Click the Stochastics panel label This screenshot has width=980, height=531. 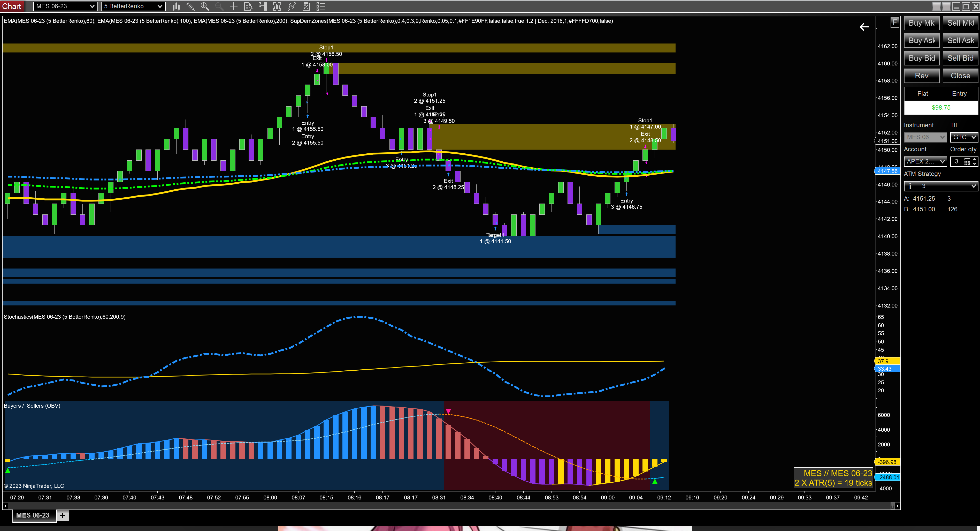coord(65,317)
